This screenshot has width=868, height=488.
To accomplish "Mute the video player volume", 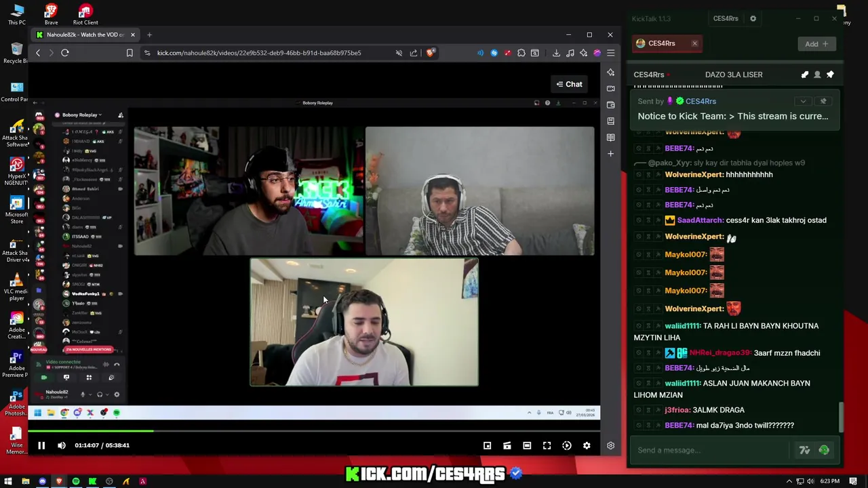I will [x=62, y=445].
